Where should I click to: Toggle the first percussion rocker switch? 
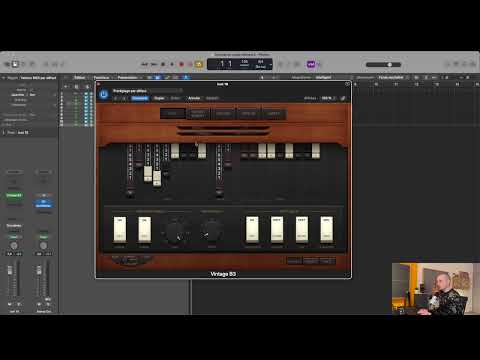coord(252,229)
